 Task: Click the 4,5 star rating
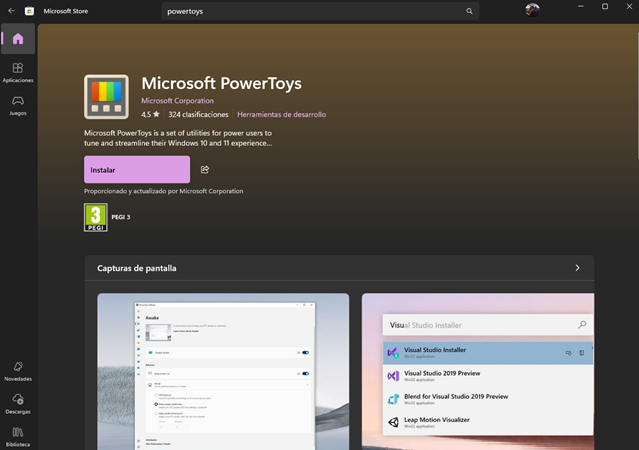point(150,115)
